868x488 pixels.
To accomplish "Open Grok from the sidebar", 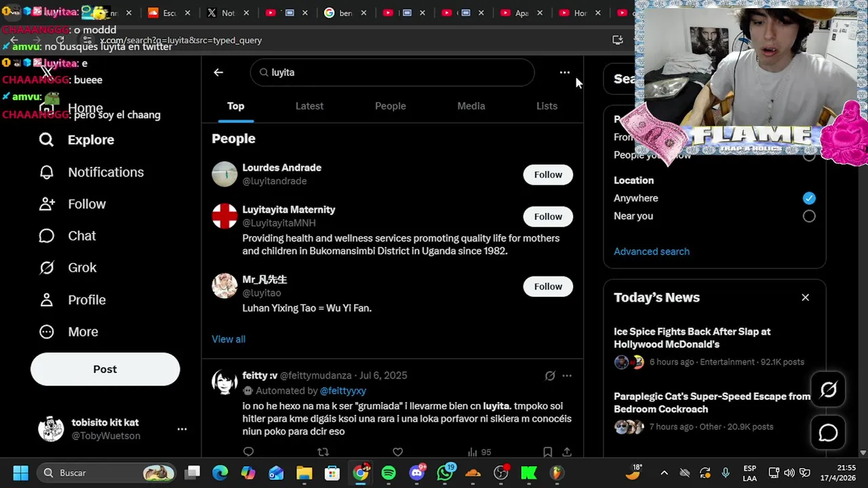I will coord(67,268).
